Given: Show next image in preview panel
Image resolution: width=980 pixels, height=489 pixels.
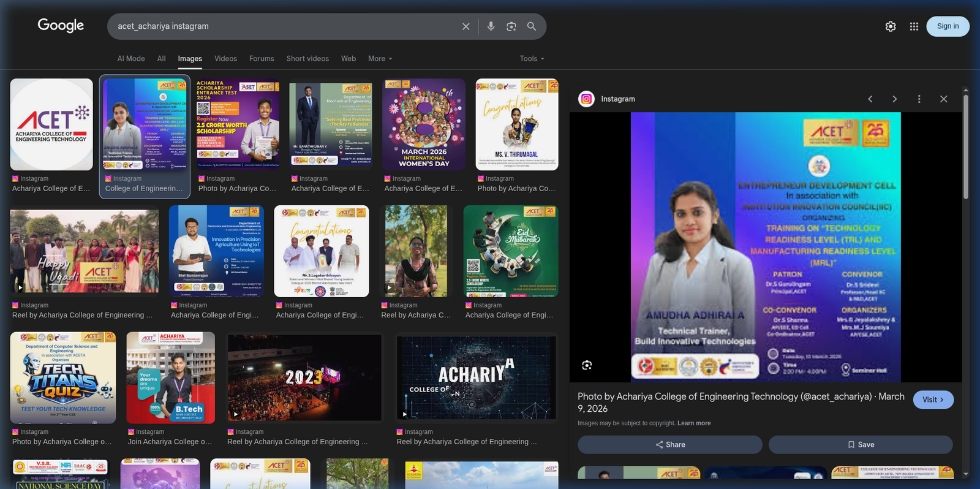Looking at the screenshot, I should 894,99.
